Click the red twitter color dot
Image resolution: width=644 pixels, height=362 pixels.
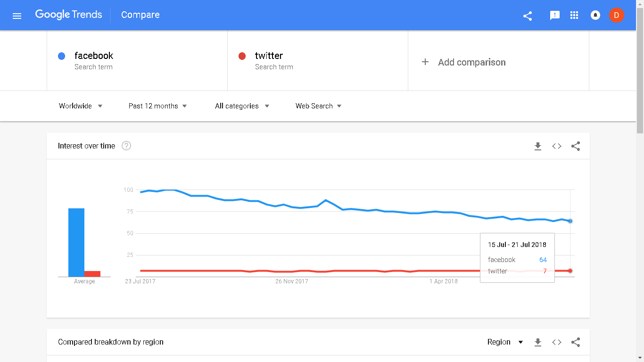click(242, 56)
